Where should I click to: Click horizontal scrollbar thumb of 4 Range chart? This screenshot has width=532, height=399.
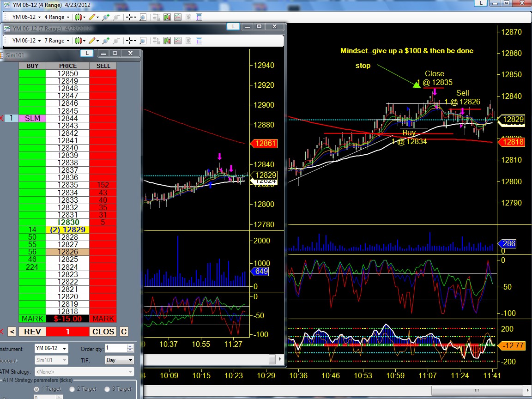point(477,391)
